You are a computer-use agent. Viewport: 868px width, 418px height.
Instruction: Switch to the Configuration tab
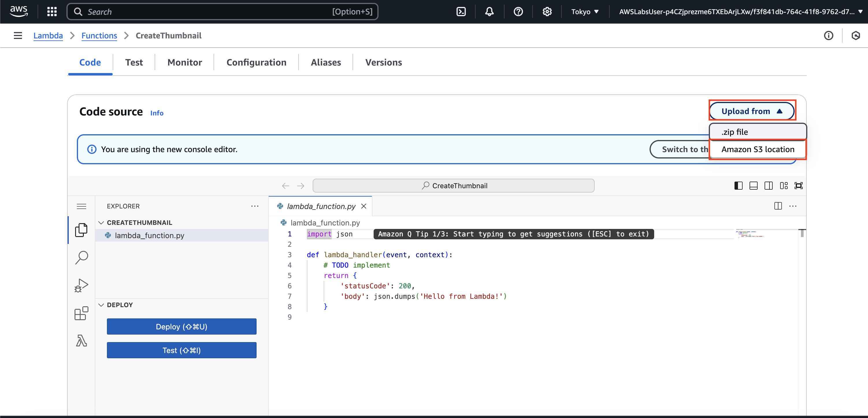point(256,62)
